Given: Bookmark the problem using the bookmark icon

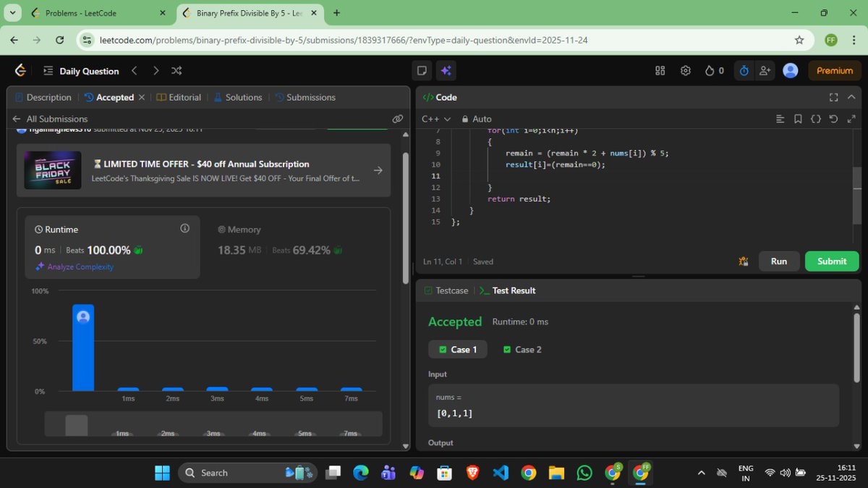Looking at the screenshot, I should pyautogui.click(x=799, y=119).
